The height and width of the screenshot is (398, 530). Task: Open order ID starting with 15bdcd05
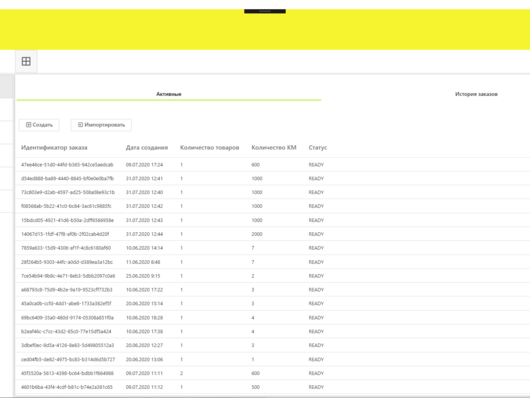point(67,220)
